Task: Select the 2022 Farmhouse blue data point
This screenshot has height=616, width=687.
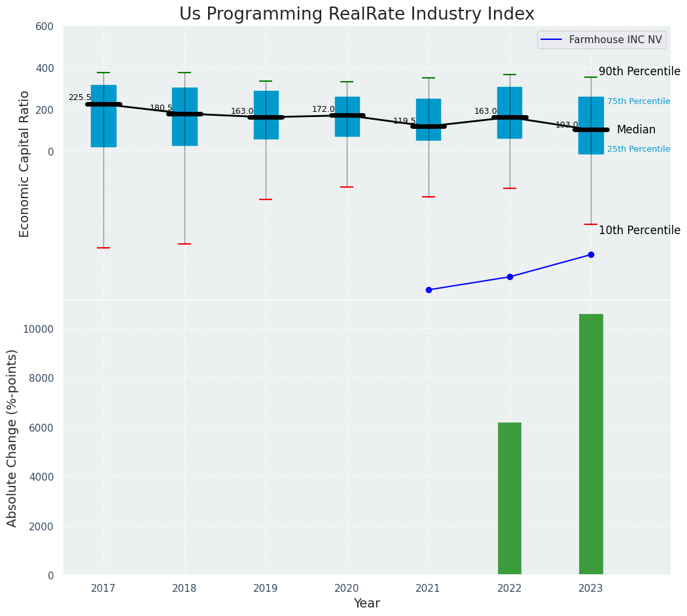Action: tap(510, 277)
